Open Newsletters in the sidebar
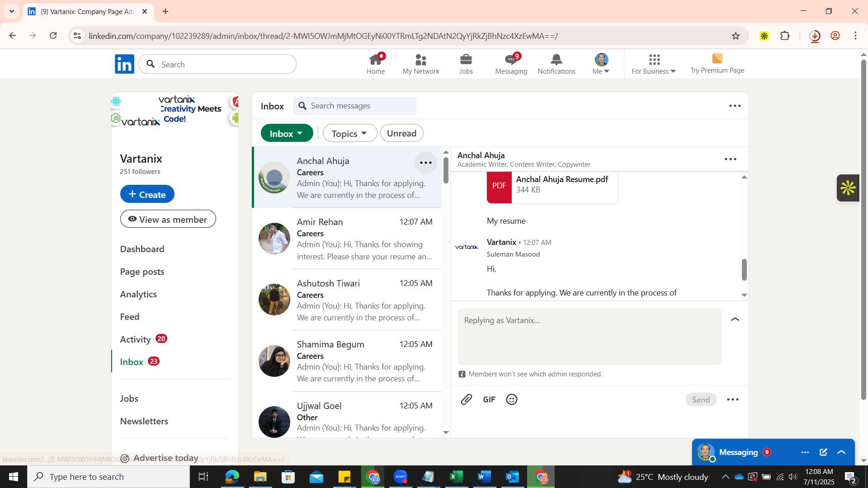Viewport: 868px width, 488px height. (144, 421)
